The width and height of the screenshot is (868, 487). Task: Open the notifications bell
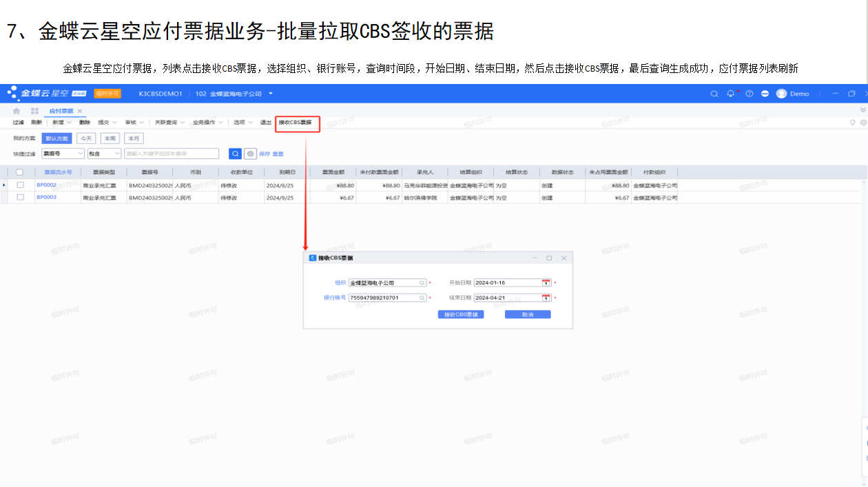tap(731, 94)
